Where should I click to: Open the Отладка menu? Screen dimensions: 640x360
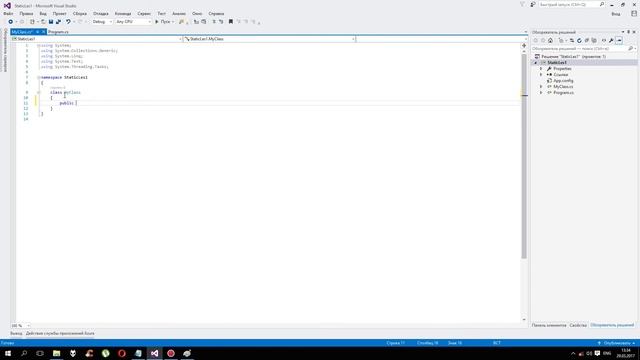click(x=100, y=13)
